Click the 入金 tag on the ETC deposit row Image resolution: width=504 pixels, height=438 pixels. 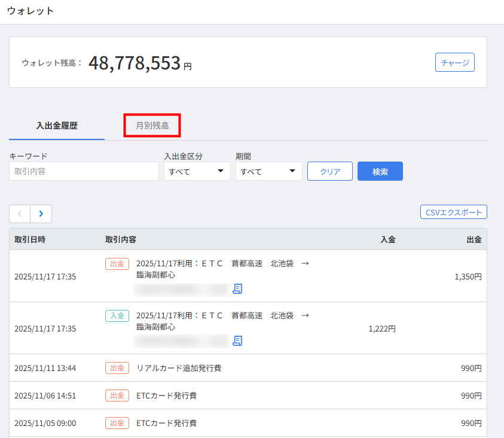tap(117, 315)
